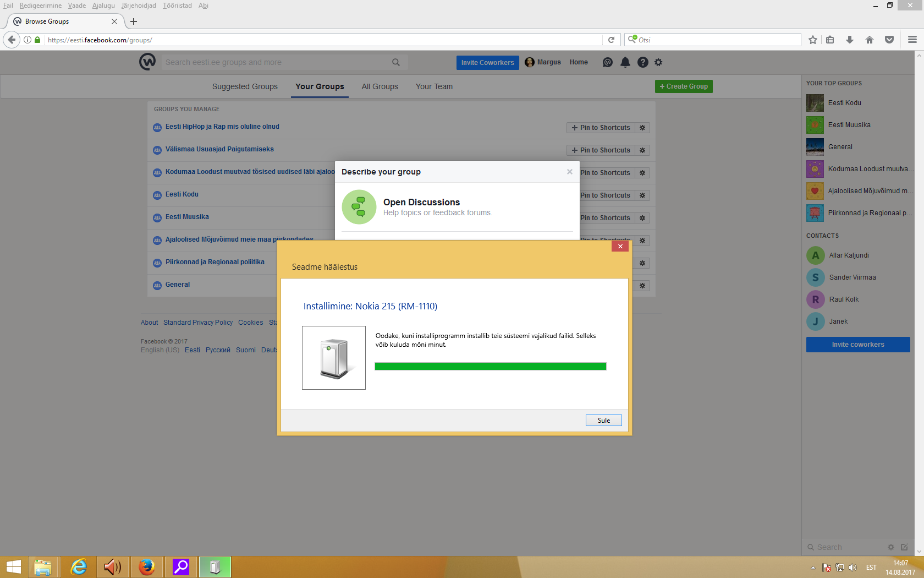Go to Firefox home page icon

[x=870, y=40]
